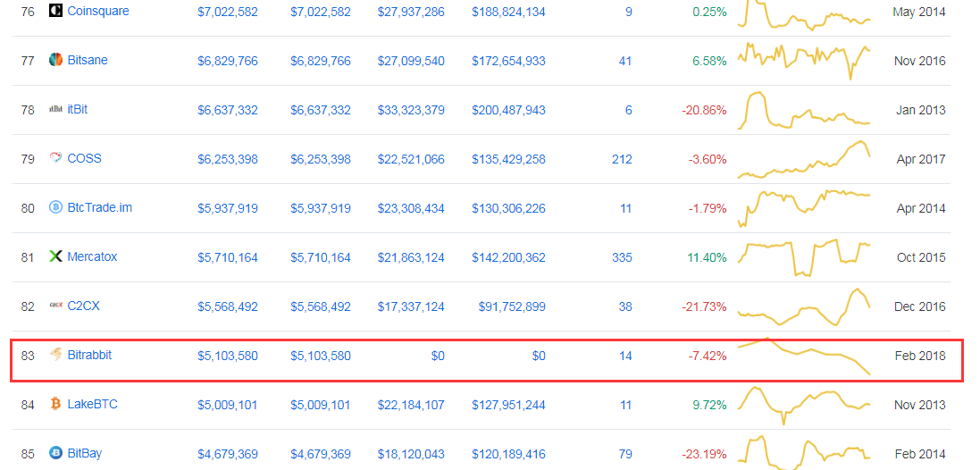Click Coinsquare's market count 9
This screenshot has height=470, width=980.
[x=629, y=12]
